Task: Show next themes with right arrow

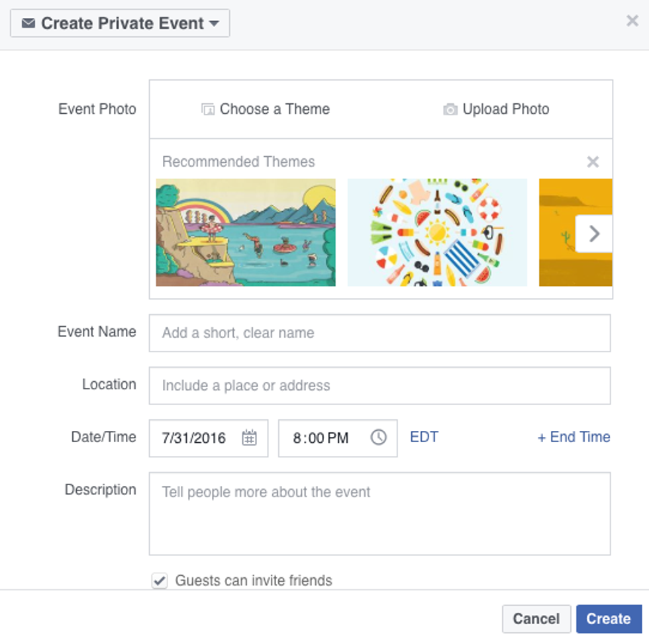Action: tap(594, 234)
